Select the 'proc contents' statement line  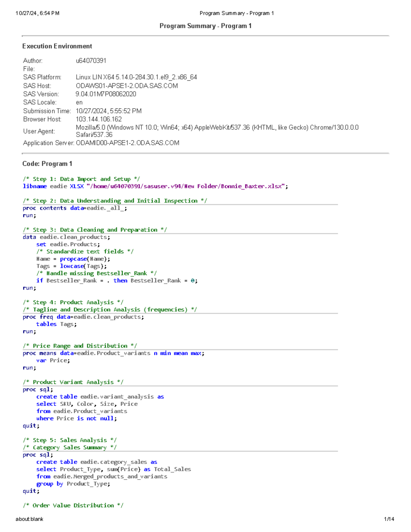point(75,208)
